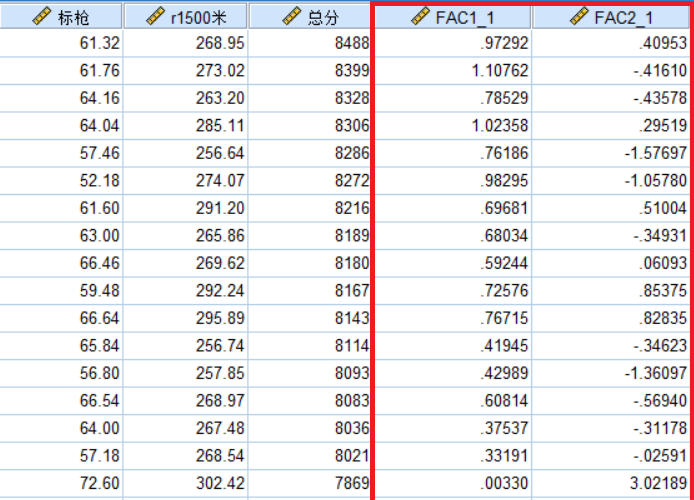Select the FAC1_1 cell showing .97292
This screenshot has height=500, width=694.
453,43
